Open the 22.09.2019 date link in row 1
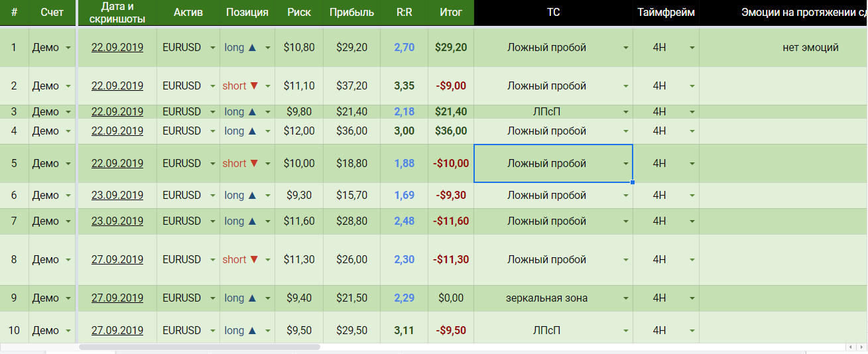868x354 pixels. [x=117, y=48]
